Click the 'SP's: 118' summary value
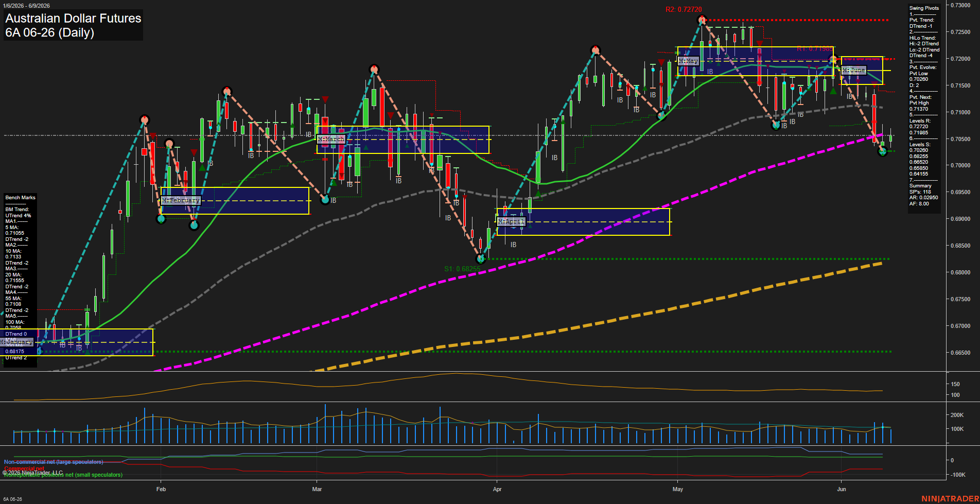Viewport: 980px width, 504px height. coord(920,192)
